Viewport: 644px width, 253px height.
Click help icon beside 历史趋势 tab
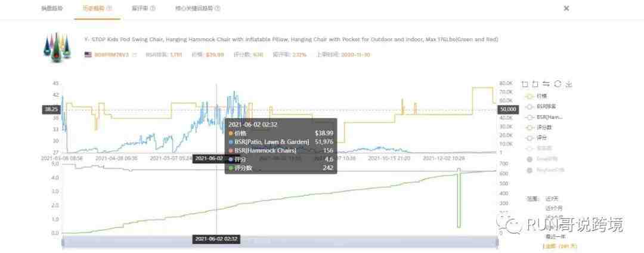click(x=110, y=8)
